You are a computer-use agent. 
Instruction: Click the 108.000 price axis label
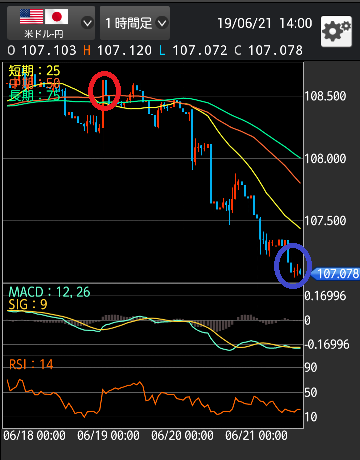click(x=325, y=158)
